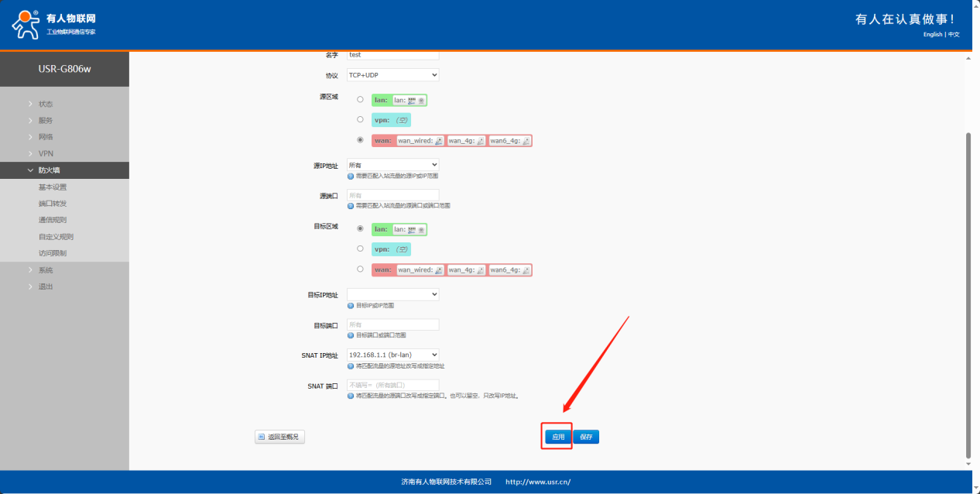The height and width of the screenshot is (494, 980).
Task: Click the page scrollbar up arrow
Action: pos(968,58)
